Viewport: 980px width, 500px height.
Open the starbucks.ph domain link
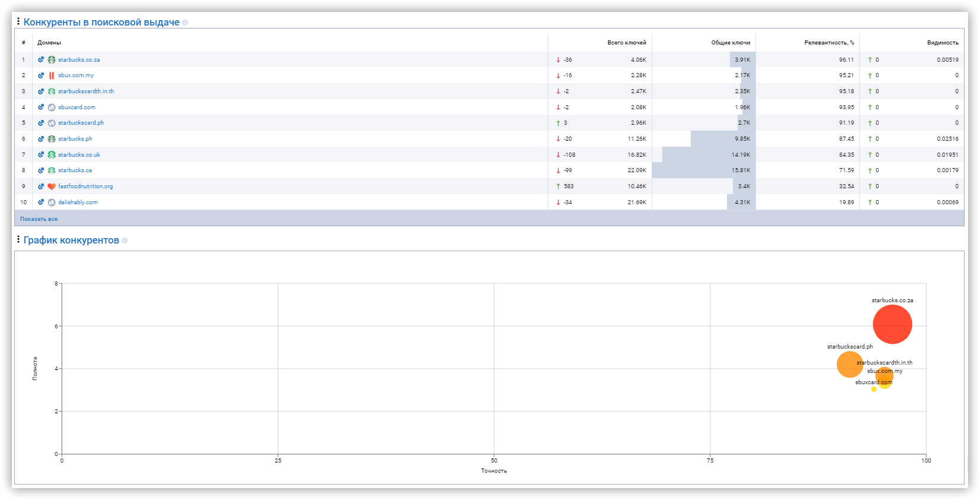click(x=75, y=139)
